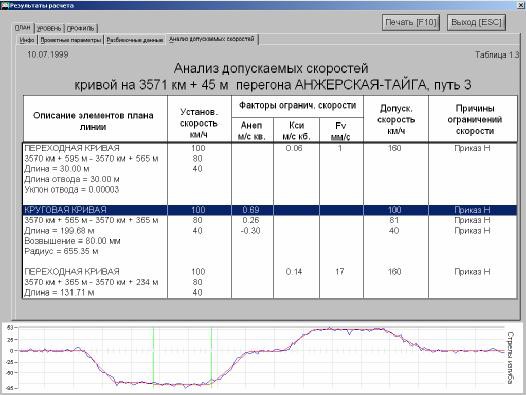Image resolution: width=526 pixels, height=395 pixels.
Task: Select the highlighted КРУГОВАЯ КРИВАЯ row
Action: [x=270, y=210]
